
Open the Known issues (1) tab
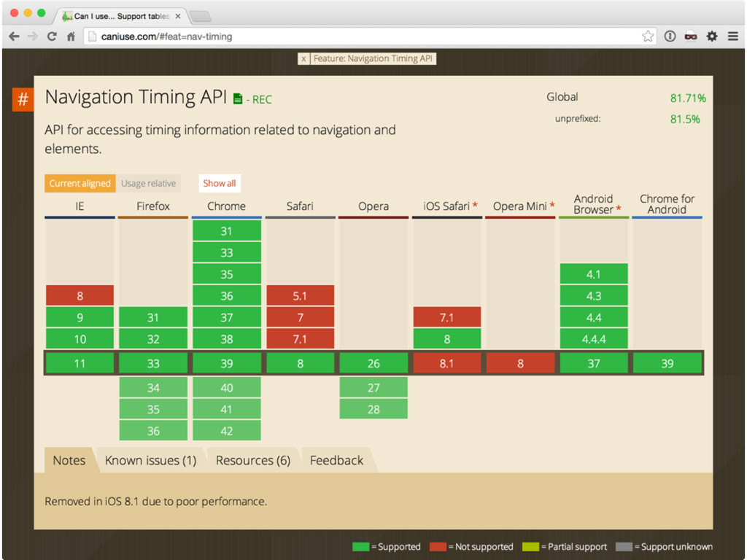(150, 461)
